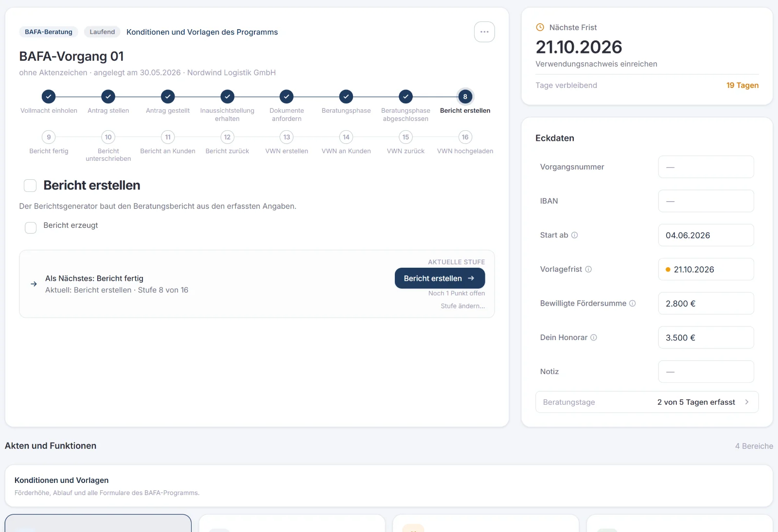Click the clock icon at Nächste Frist

[x=540, y=28]
